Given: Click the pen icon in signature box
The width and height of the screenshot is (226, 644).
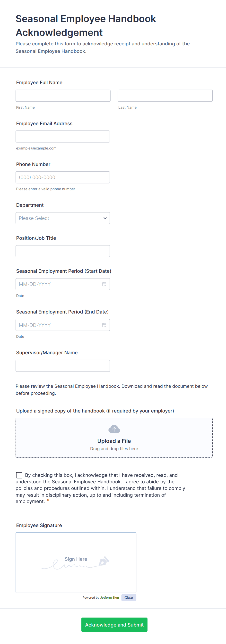Looking at the screenshot, I should pos(104,561).
